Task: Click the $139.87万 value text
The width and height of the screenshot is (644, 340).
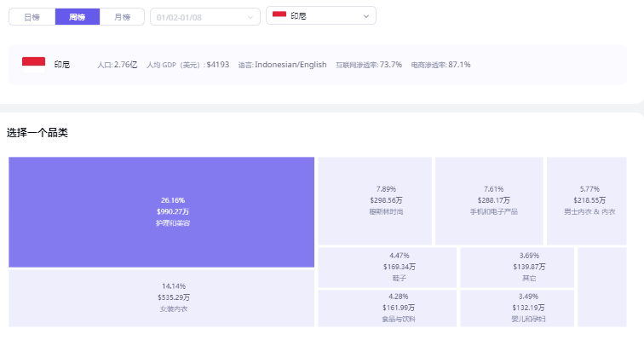Action: [529, 267]
